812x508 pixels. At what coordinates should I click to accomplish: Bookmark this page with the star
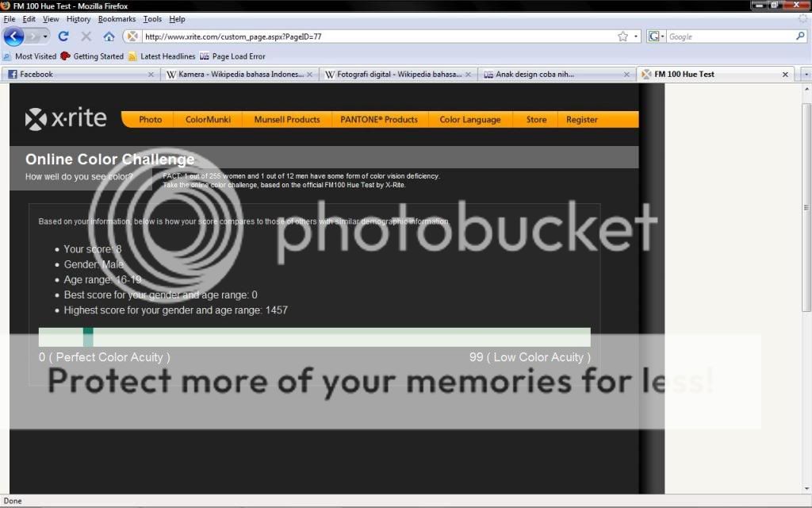click(623, 37)
